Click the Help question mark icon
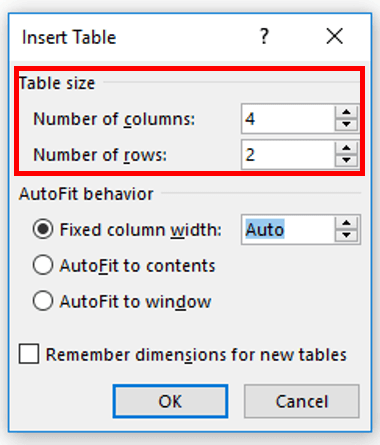 264,36
